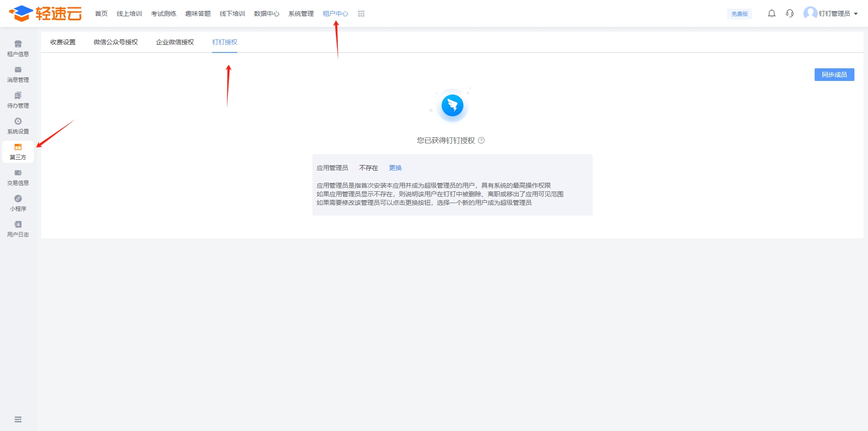Open the 数据中心 menu
Viewport: 868px width, 431px height.
pos(267,14)
